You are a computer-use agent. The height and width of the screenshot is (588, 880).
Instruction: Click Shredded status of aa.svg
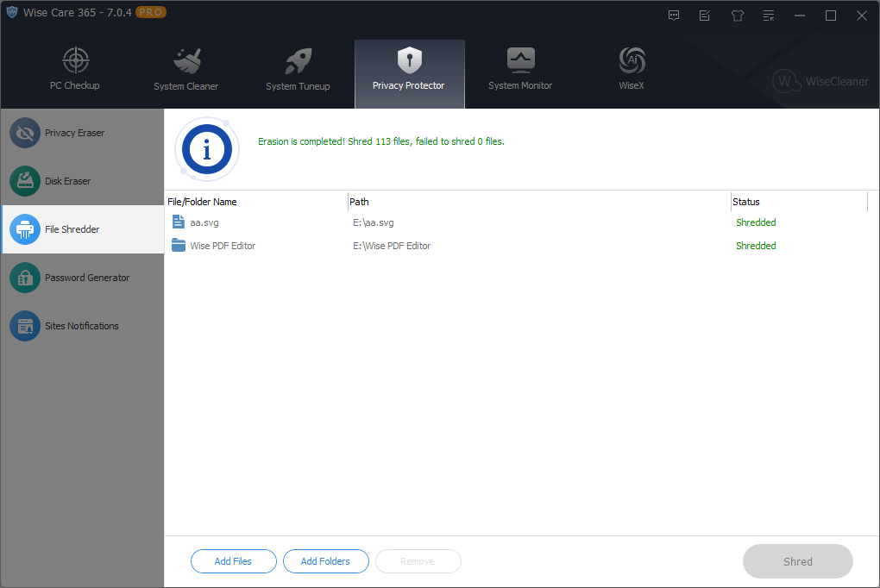pos(756,222)
